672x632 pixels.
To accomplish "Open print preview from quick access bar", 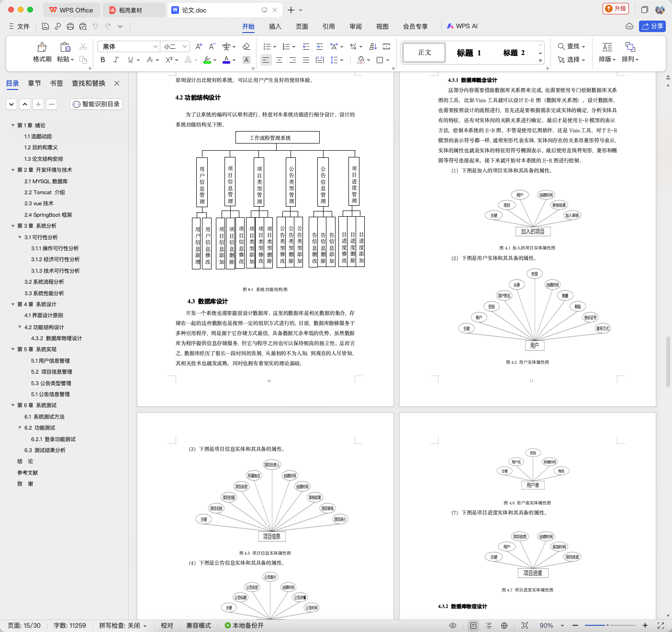I will coord(83,26).
